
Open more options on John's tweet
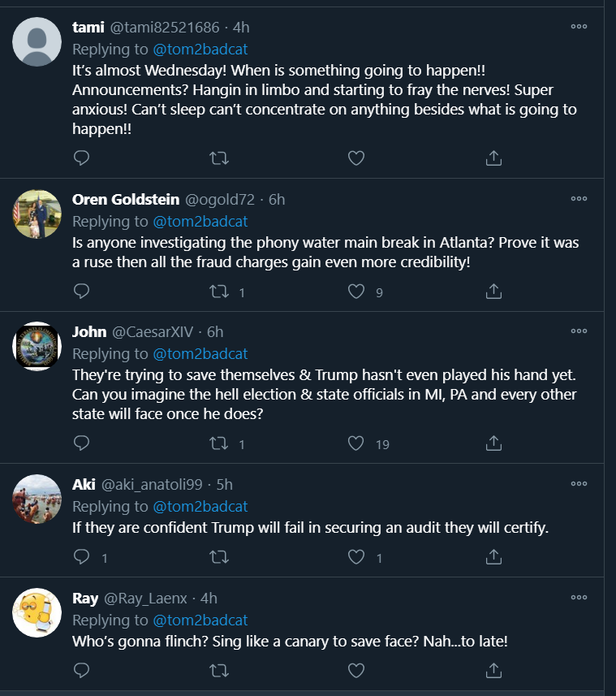tap(579, 331)
